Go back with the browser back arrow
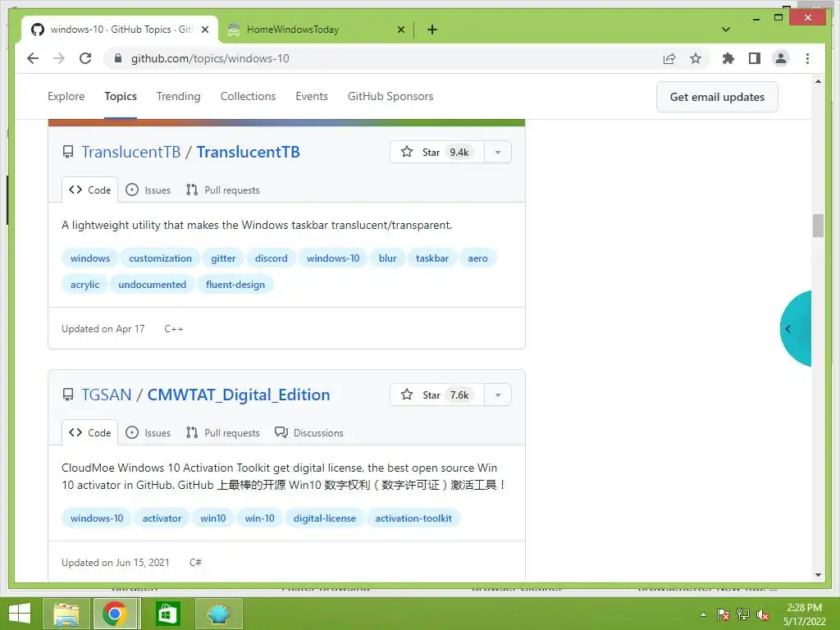840x630 pixels. click(33, 58)
